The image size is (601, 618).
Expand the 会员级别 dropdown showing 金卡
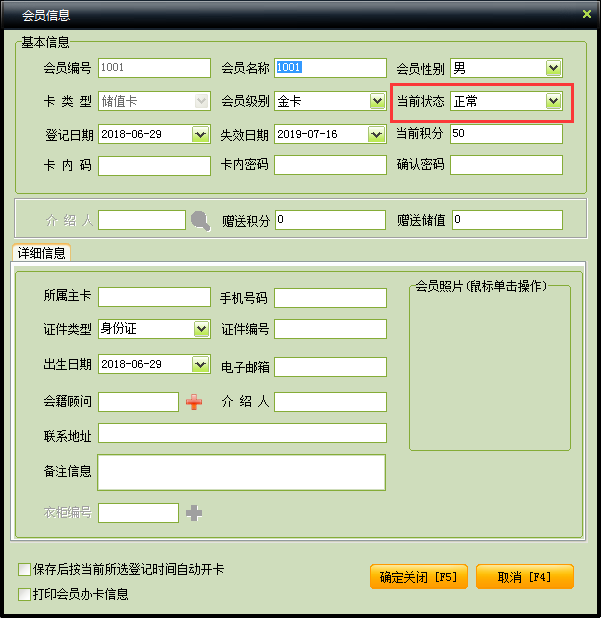[x=378, y=101]
